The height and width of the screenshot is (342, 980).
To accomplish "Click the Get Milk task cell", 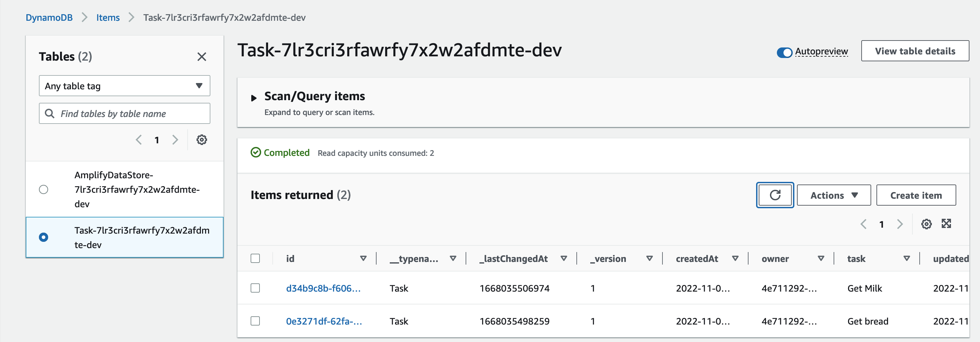I will [864, 288].
